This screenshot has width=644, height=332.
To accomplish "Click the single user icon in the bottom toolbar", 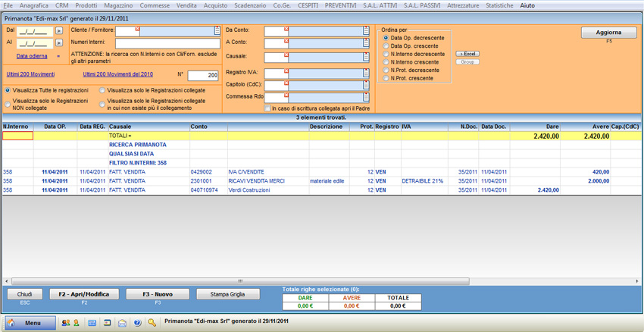I will pos(76,323).
